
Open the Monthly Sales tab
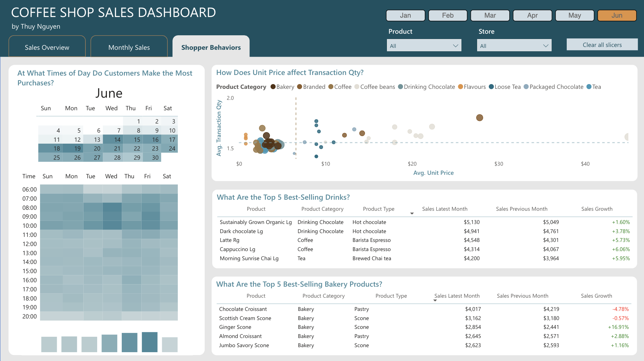[x=129, y=47]
